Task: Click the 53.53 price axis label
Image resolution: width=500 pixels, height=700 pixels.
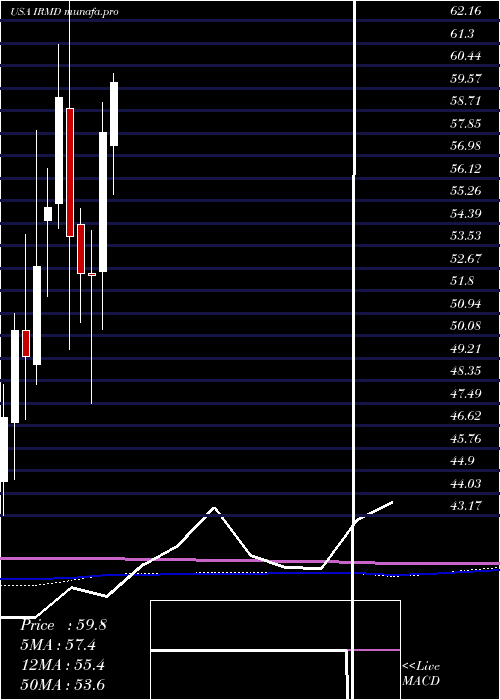Action: pos(466,236)
